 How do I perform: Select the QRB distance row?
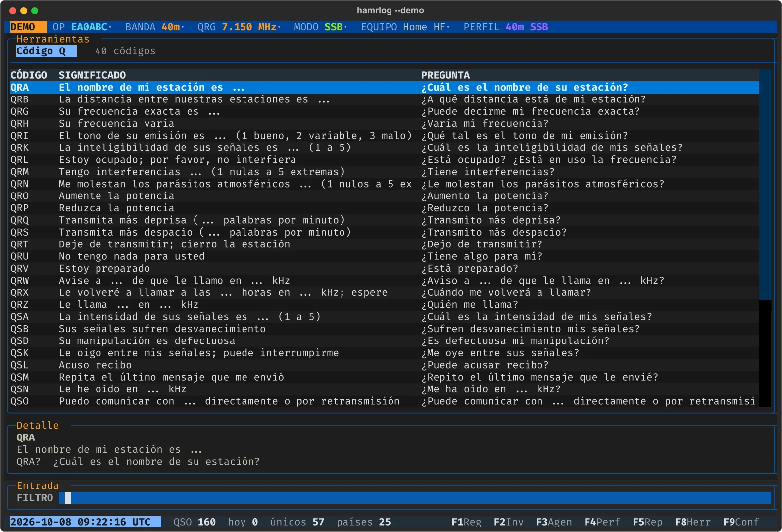pos(385,99)
